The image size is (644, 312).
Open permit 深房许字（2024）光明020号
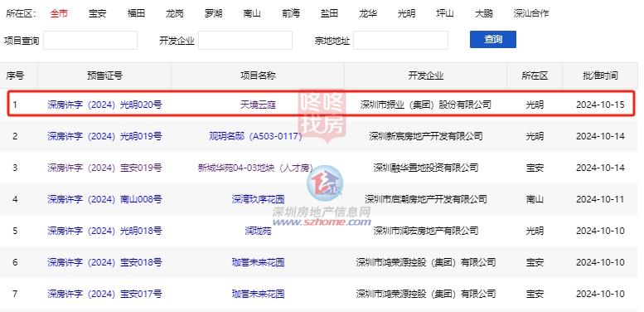coord(104,105)
